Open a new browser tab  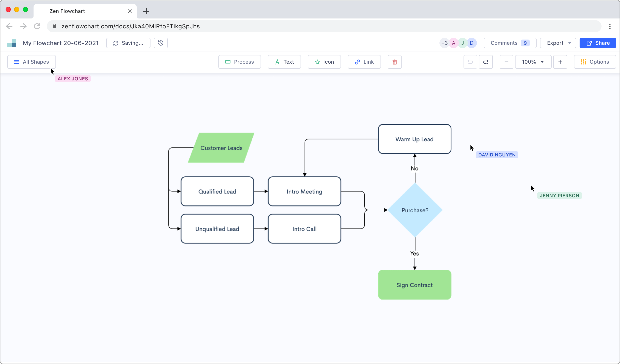(x=146, y=11)
